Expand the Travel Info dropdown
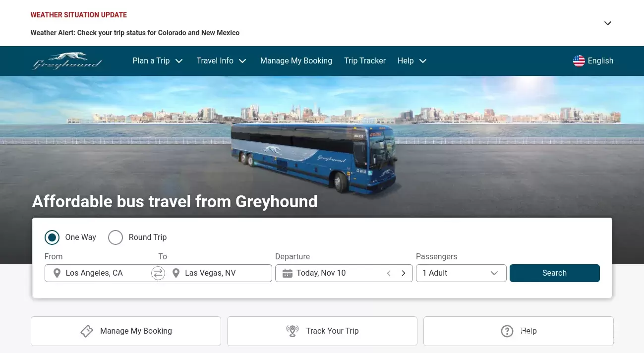644x353 pixels. 222,61
